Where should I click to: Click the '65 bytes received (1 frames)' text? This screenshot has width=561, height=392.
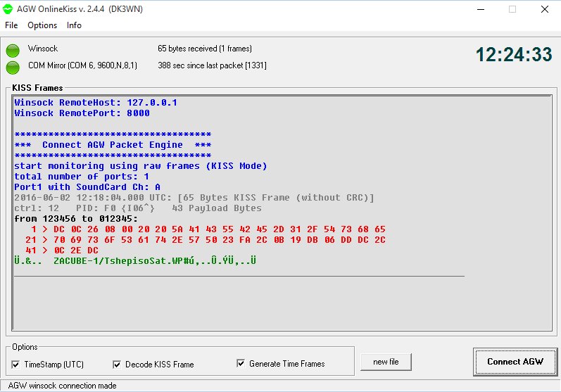click(x=205, y=49)
